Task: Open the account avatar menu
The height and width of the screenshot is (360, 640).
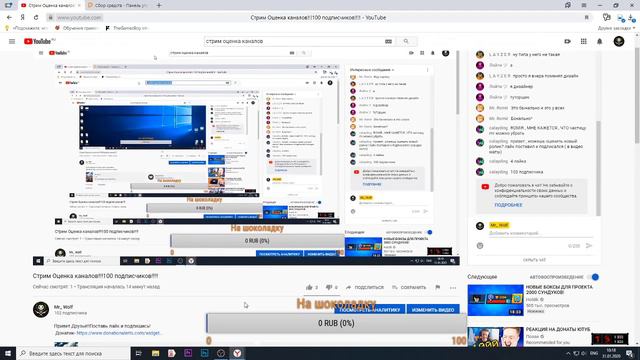Action: pyautogui.click(x=619, y=41)
